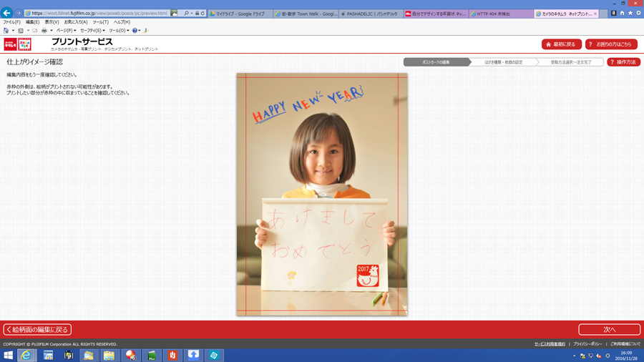Click the browser back arrow button

point(7,13)
